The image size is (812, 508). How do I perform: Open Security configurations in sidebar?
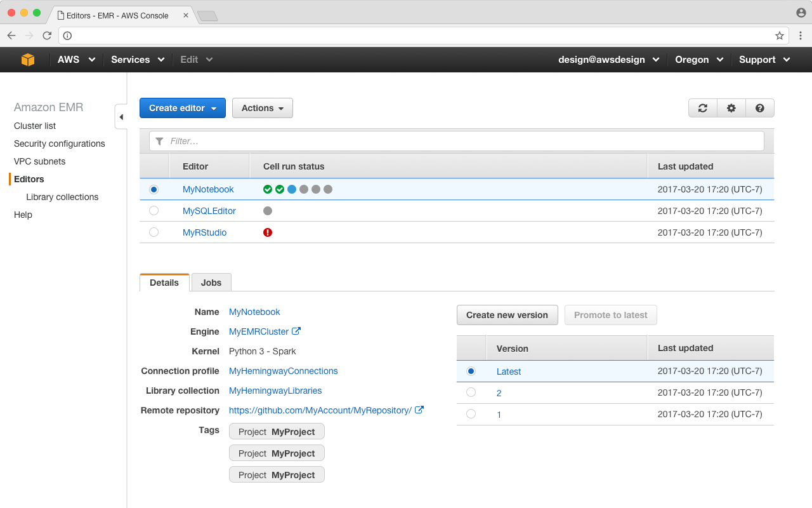[x=60, y=144]
